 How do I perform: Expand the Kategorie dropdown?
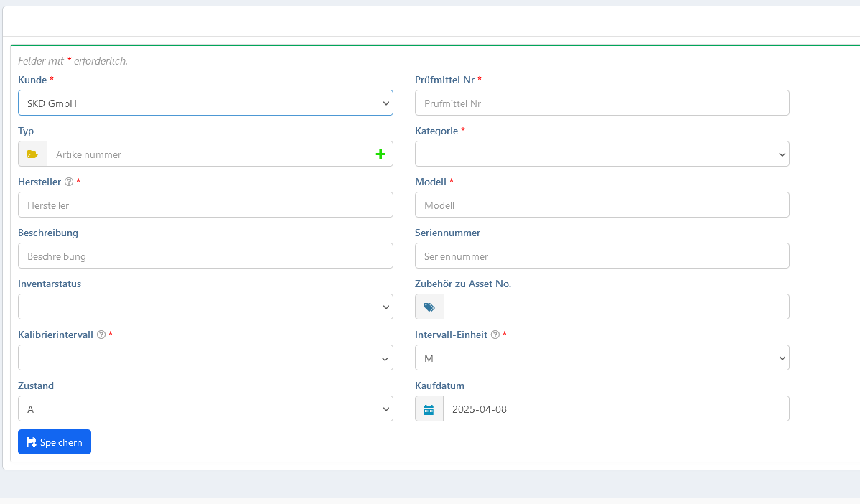602,154
